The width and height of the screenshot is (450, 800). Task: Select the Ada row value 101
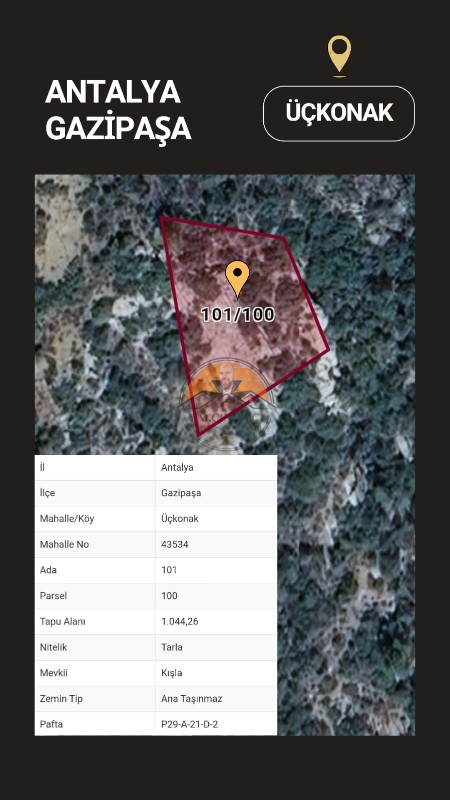coord(169,570)
